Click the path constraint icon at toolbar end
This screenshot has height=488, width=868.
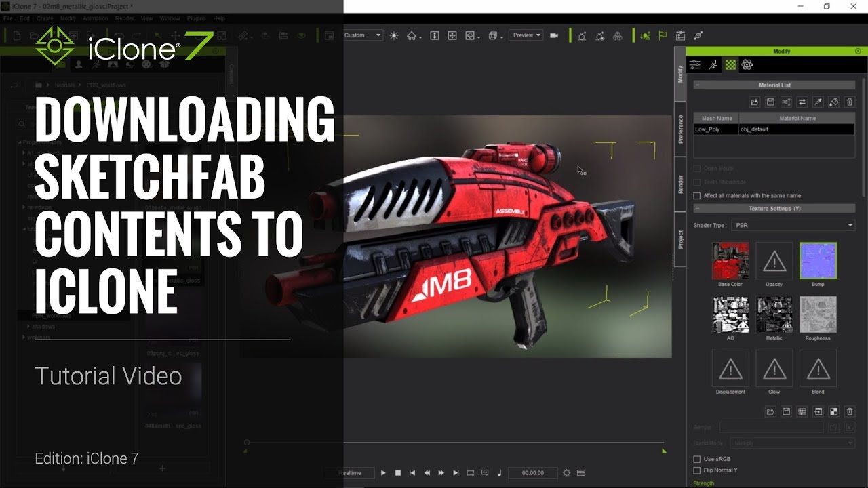(698, 35)
